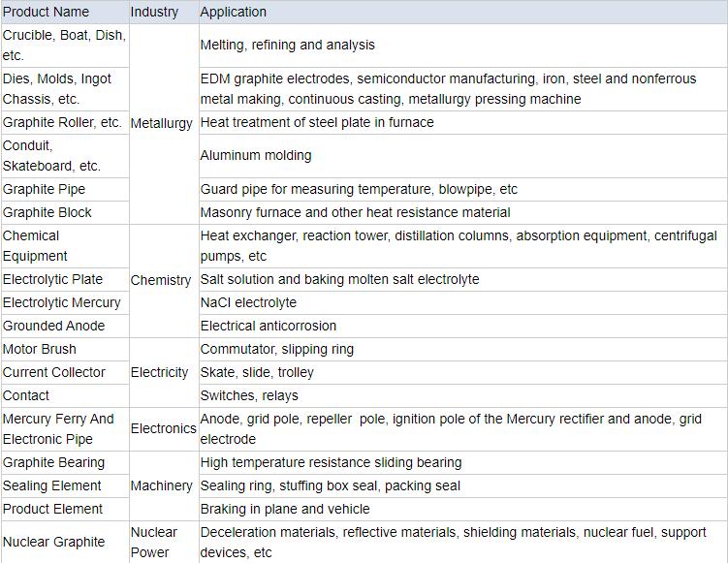Click the Electronics industry cell
The width and height of the screenshot is (728, 563).
163,428
